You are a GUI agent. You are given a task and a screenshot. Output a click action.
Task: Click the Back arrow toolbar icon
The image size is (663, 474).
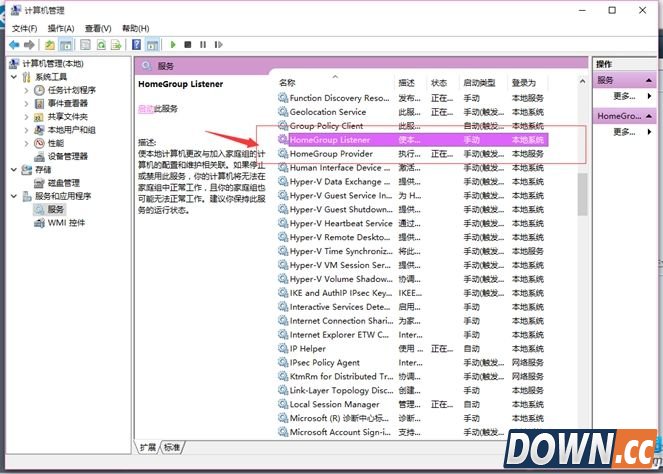14,44
